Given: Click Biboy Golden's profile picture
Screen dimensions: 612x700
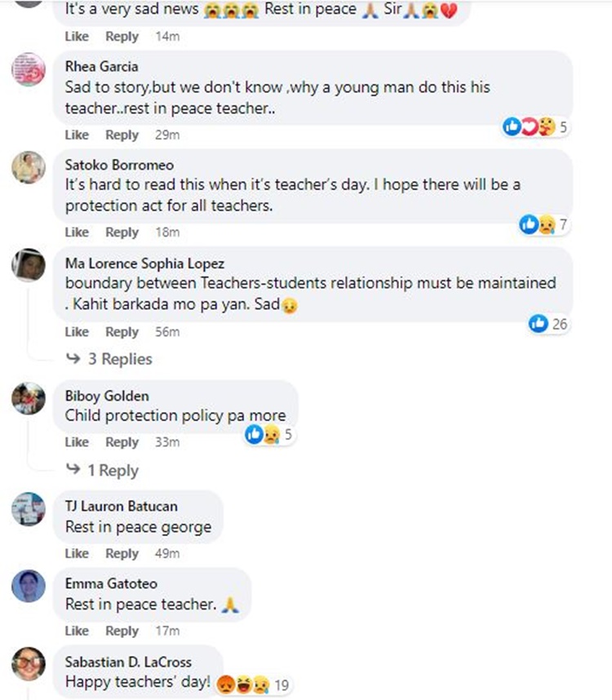Looking at the screenshot, I should click(29, 399).
